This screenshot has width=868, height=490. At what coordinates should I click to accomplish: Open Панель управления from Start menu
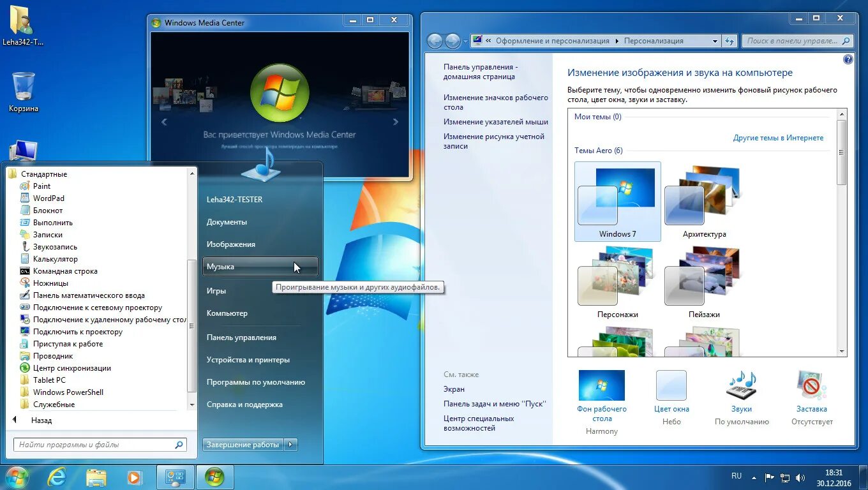[241, 338]
